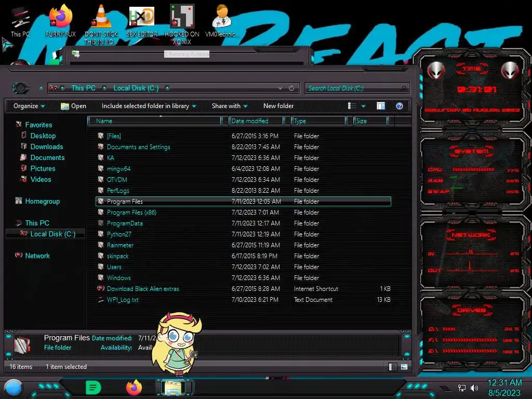Open the view options dropdown arrow
Viewport: 532px width, 399px height.
tap(363, 106)
